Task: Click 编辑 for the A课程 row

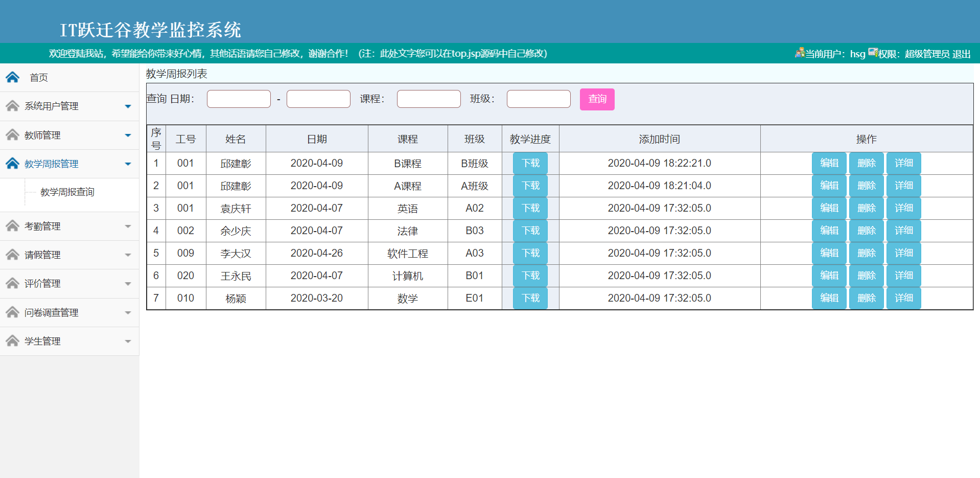Action: 829,186
